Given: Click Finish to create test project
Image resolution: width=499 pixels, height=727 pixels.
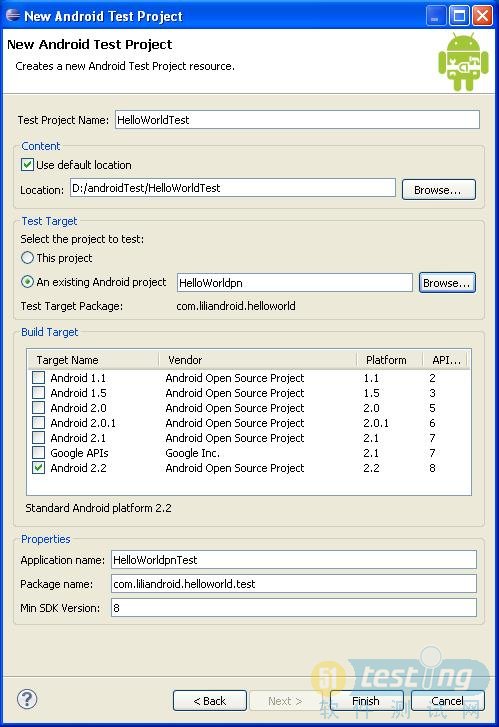Looking at the screenshot, I should point(366,701).
